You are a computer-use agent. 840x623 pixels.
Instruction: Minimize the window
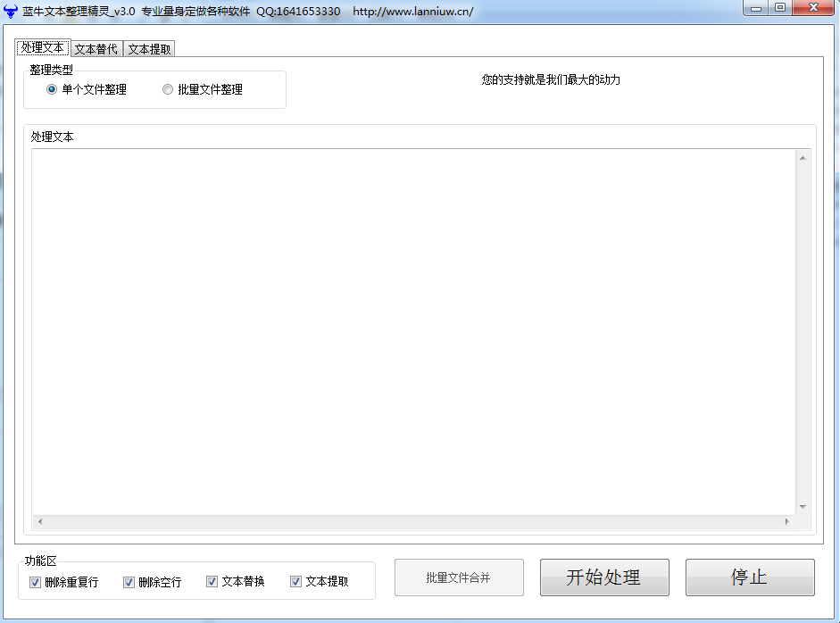click(x=756, y=8)
